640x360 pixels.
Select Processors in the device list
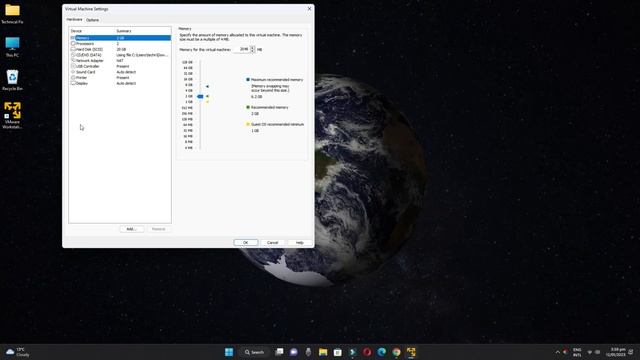(x=120, y=44)
